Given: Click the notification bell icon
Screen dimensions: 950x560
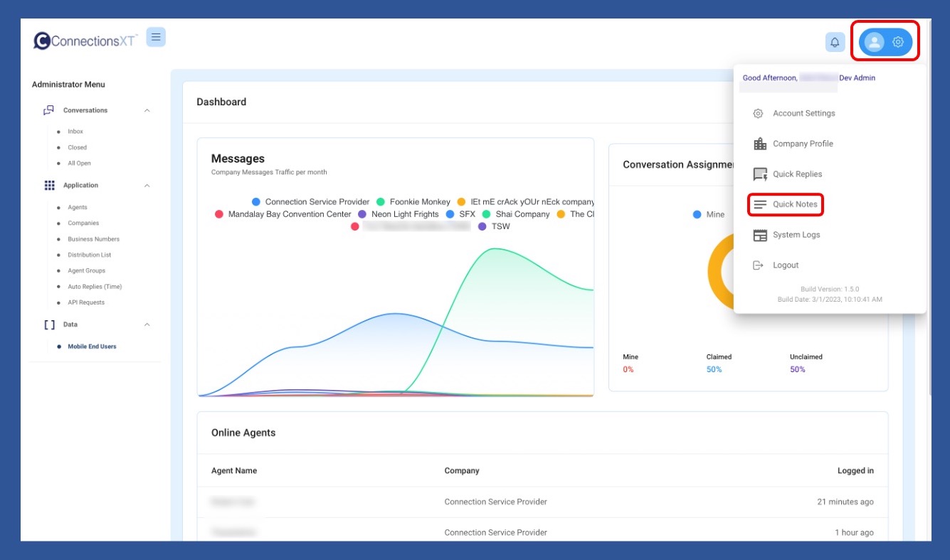Looking at the screenshot, I should tap(835, 42).
